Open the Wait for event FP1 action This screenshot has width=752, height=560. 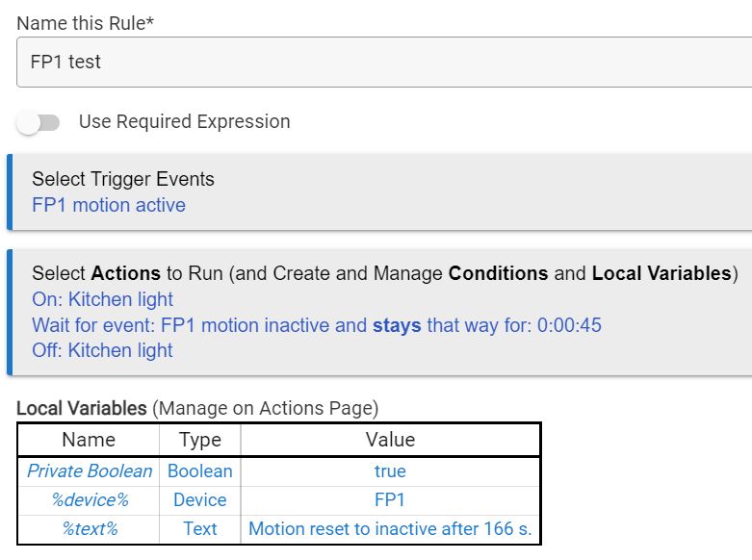point(317,325)
